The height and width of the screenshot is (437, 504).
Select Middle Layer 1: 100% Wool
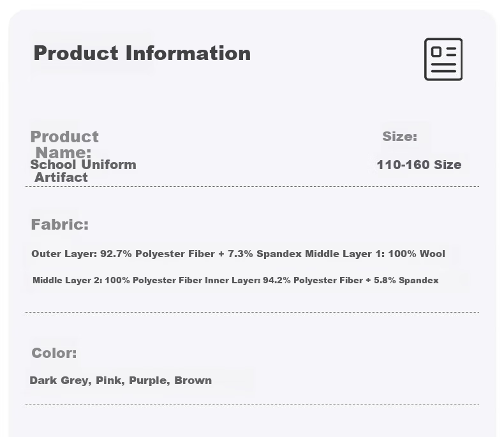[x=375, y=254]
